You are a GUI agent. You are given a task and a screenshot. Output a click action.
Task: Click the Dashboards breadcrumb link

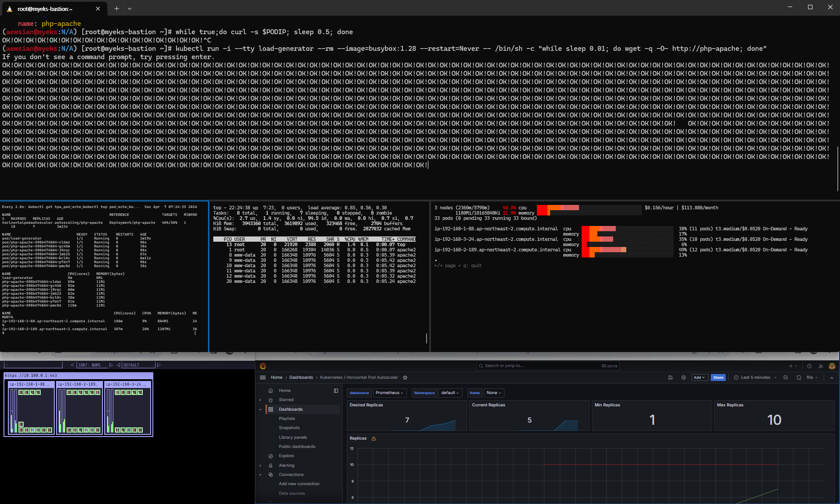coord(301,377)
